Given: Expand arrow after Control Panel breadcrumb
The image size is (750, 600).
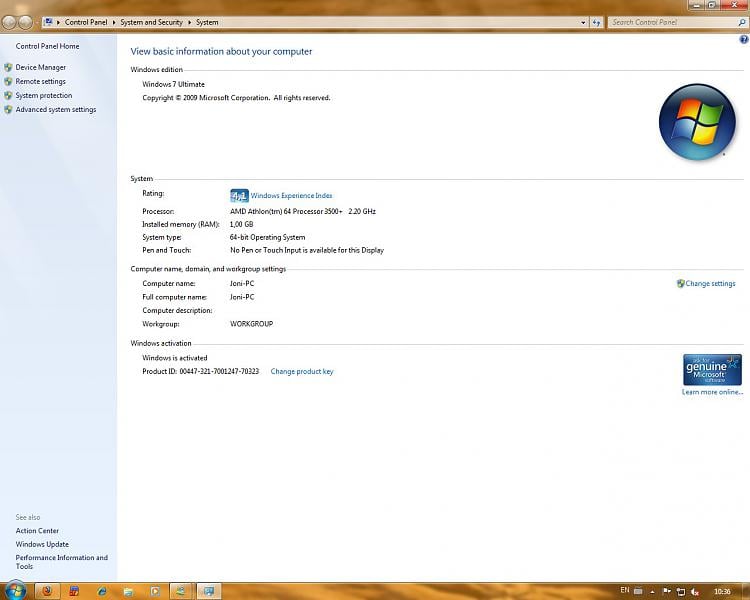Looking at the screenshot, I should [x=114, y=22].
